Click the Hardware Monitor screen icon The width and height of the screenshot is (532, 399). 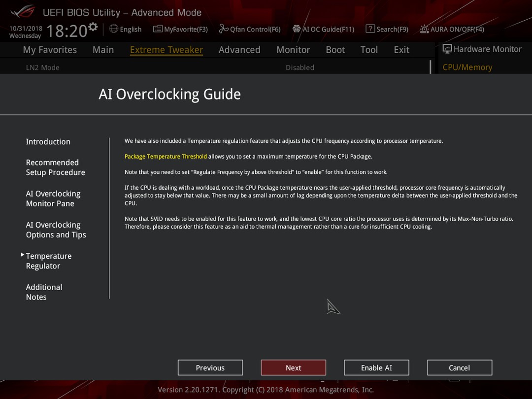click(447, 49)
